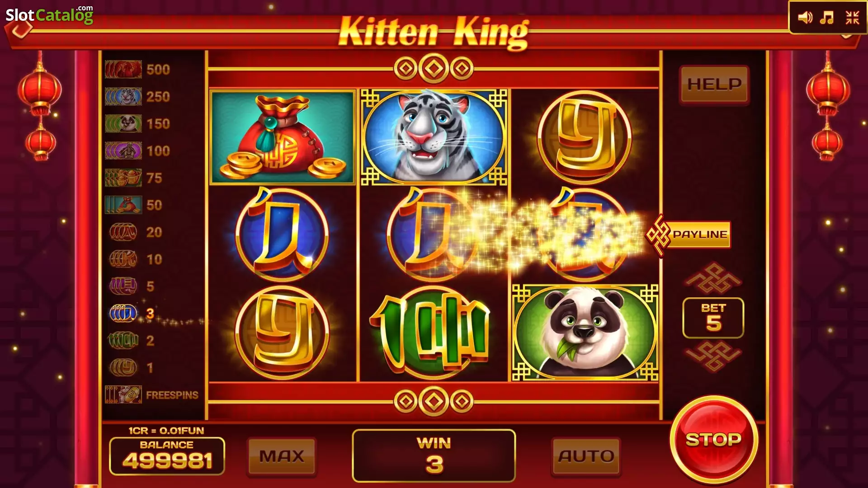Click the money bag symbol on reels
This screenshot has width=868, height=488.
[x=283, y=137]
